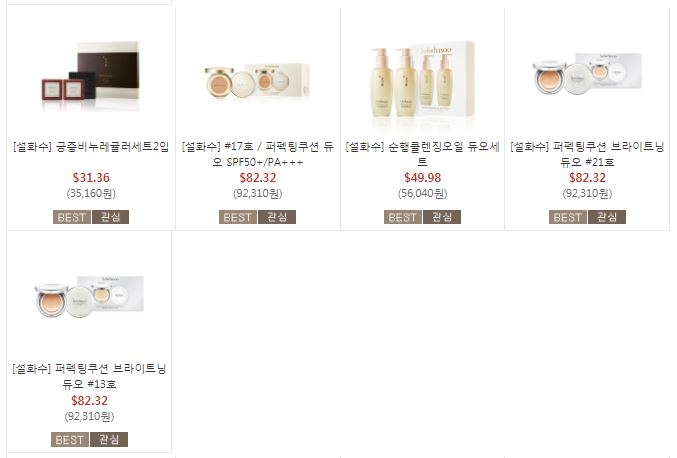The width and height of the screenshot is (677, 458).
Task: Click 관심 badge under #21호 brightening duo
Action: (607, 217)
